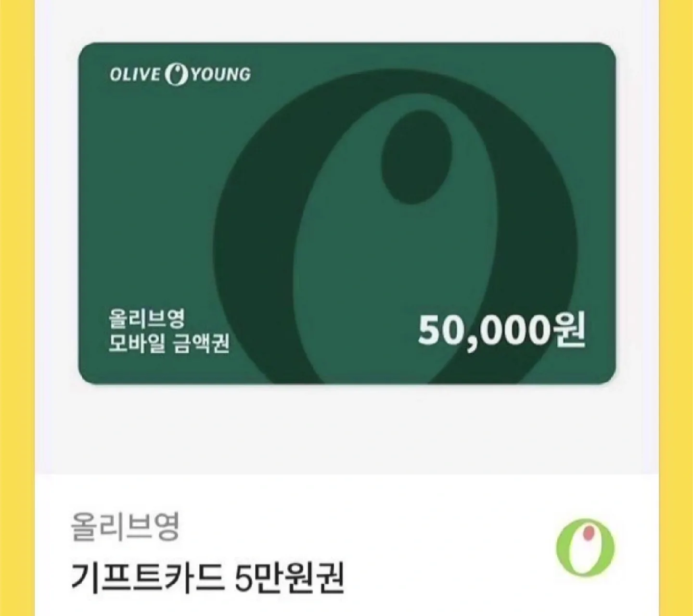Select the 50,000원 amount on the card
The image size is (693, 616).
[501, 331]
